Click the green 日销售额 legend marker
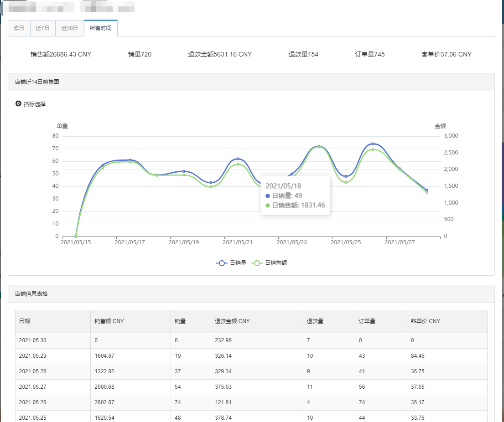Viewport: 504px width, 422px height. point(257,263)
